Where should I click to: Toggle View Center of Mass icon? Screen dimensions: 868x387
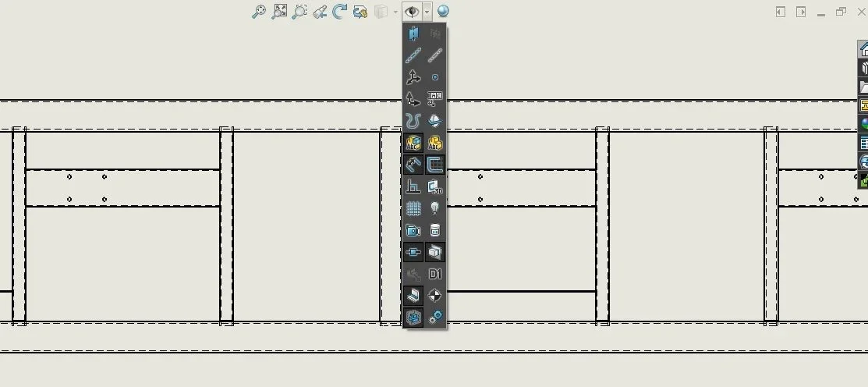click(435, 296)
